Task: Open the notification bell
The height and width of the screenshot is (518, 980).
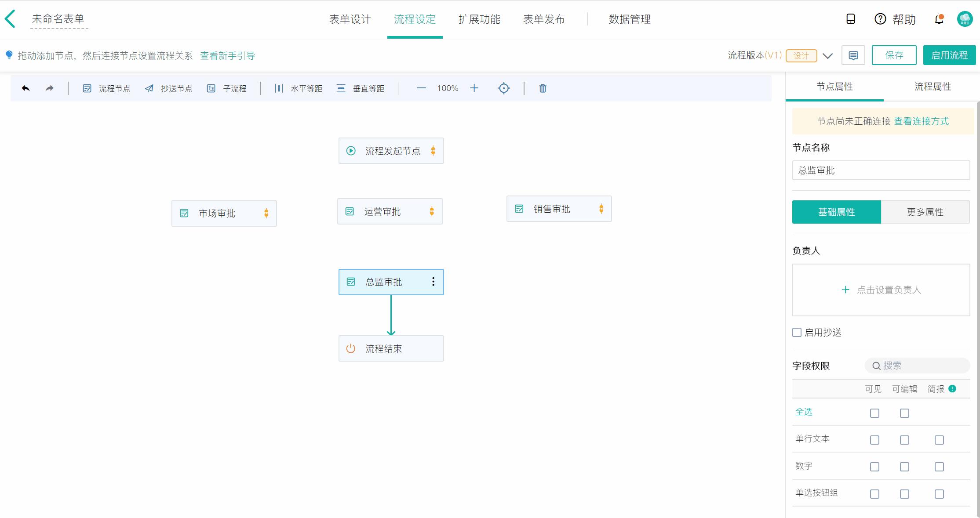Action: pyautogui.click(x=937, y=19)
